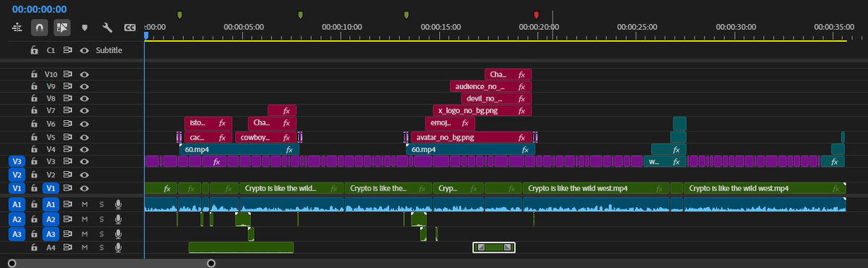Hide track V2 output eye
The width and height of the screenshot is (868, 268).
point(85,175)
